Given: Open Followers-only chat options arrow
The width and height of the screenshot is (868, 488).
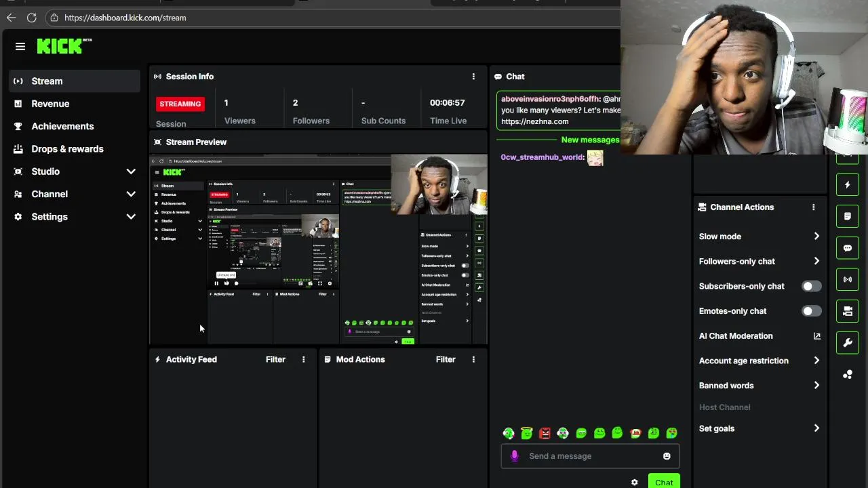Looking at the screenshot, I should tap(816, 261).
